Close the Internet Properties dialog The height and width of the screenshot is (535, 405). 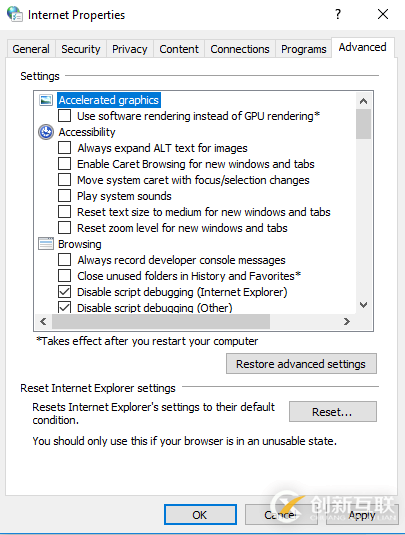(x=383, y=14)
